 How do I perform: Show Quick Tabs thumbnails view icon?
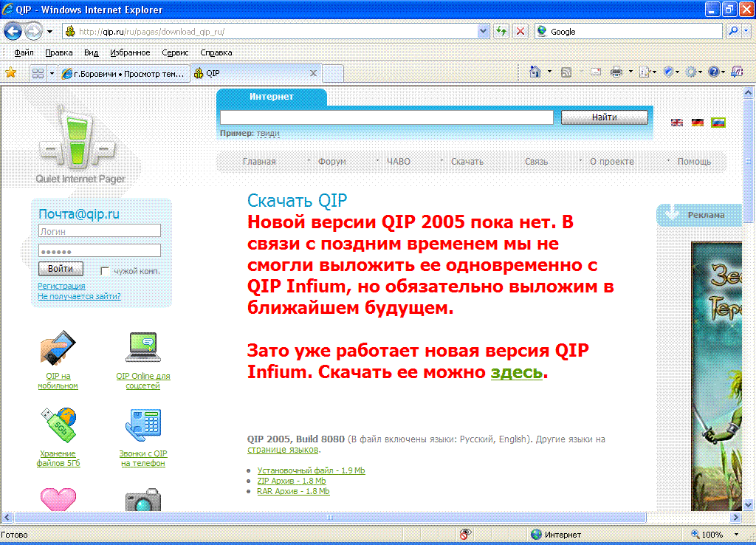(x=38, y=73)
